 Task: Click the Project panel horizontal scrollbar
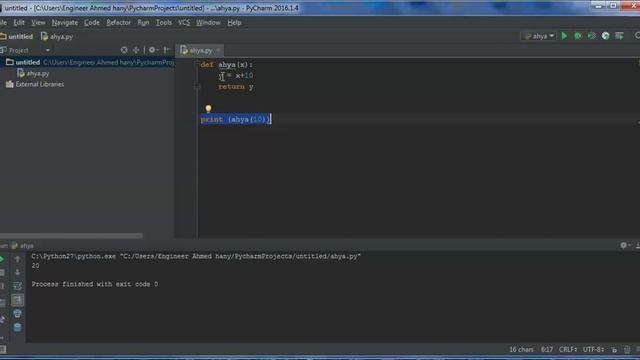(x=71, y=236)
